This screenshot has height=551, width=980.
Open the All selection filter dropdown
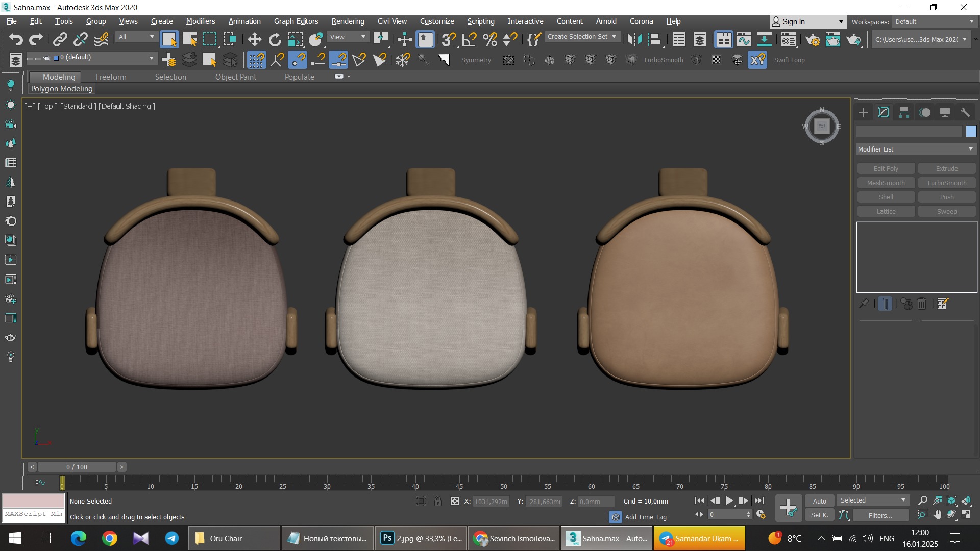(x=136, y=37)
